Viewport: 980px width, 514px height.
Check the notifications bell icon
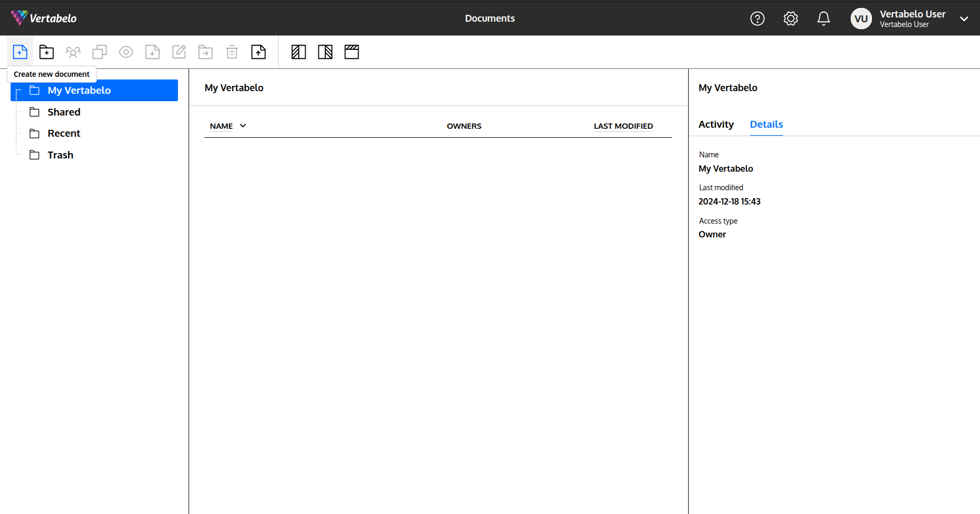tap(823, 18)
